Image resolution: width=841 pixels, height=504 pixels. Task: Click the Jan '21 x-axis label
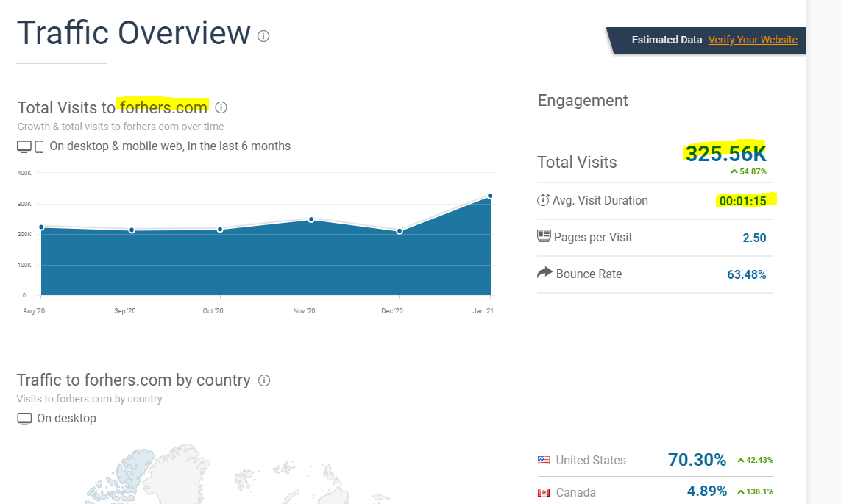[x=483, y=311]
